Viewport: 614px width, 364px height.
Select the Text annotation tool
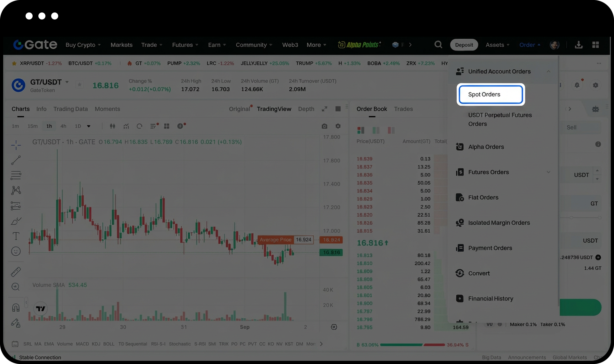(x=16, y=236)
